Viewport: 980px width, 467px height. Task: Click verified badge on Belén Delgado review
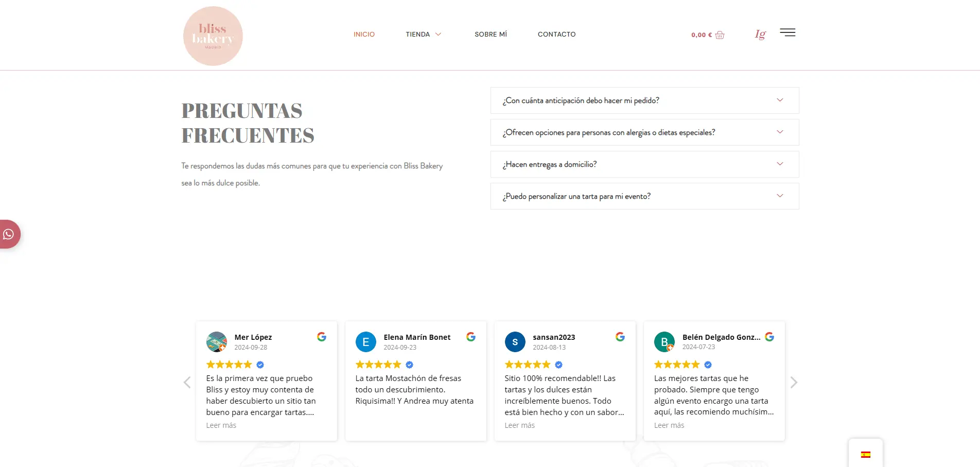click(x=708, y=365)
